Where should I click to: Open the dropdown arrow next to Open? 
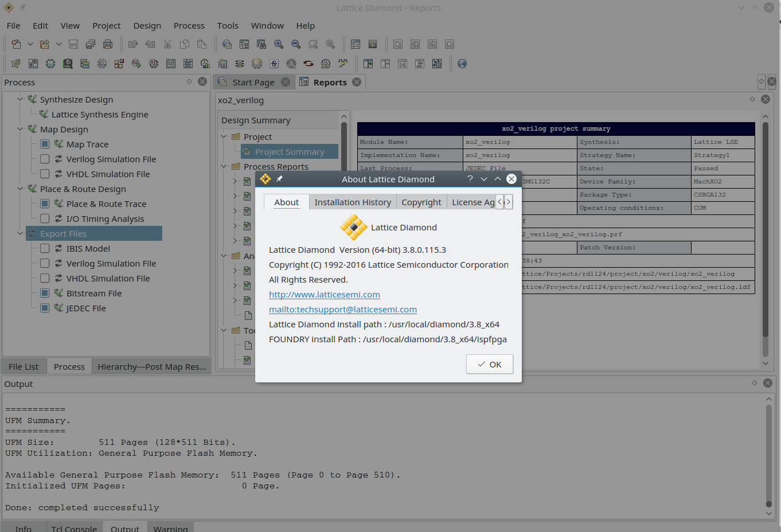[58, 44]
